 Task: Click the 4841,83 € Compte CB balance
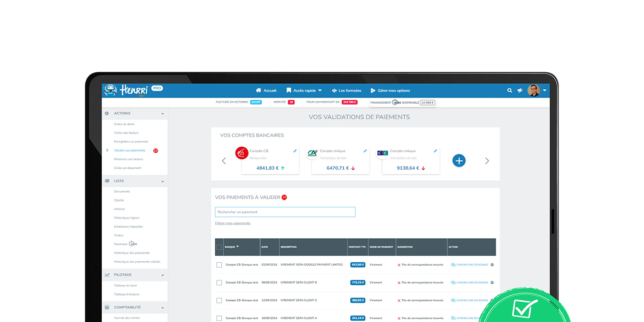267,168
